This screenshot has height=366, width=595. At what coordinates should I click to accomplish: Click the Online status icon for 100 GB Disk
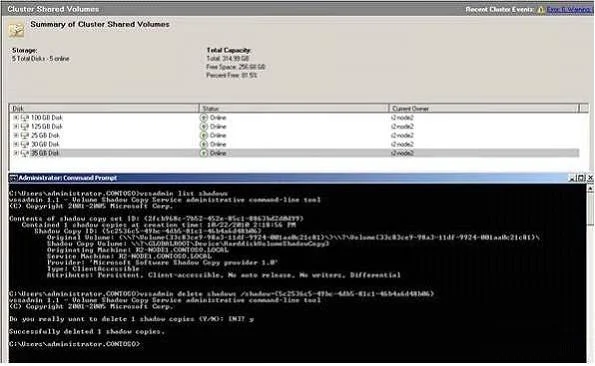204,118
